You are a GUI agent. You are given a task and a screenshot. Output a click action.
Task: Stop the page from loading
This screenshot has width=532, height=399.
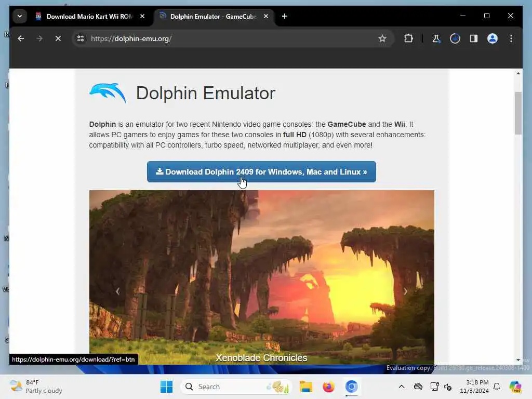tap(58, 38)
